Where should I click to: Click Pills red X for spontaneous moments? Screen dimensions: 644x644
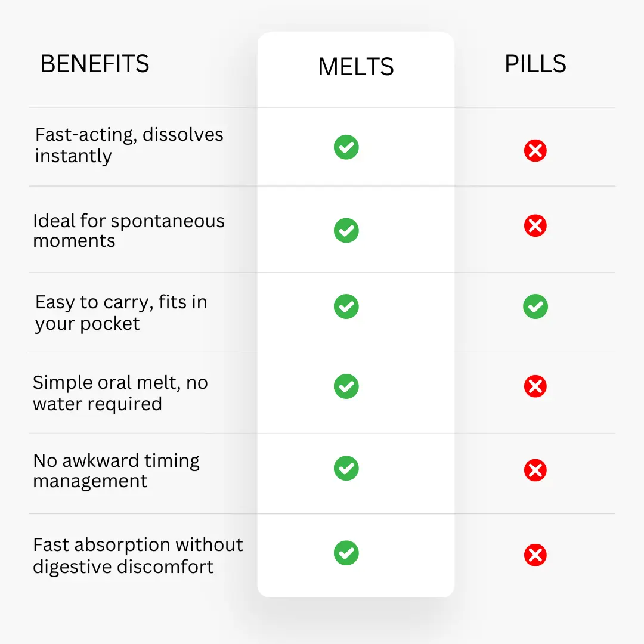point(535,225)
